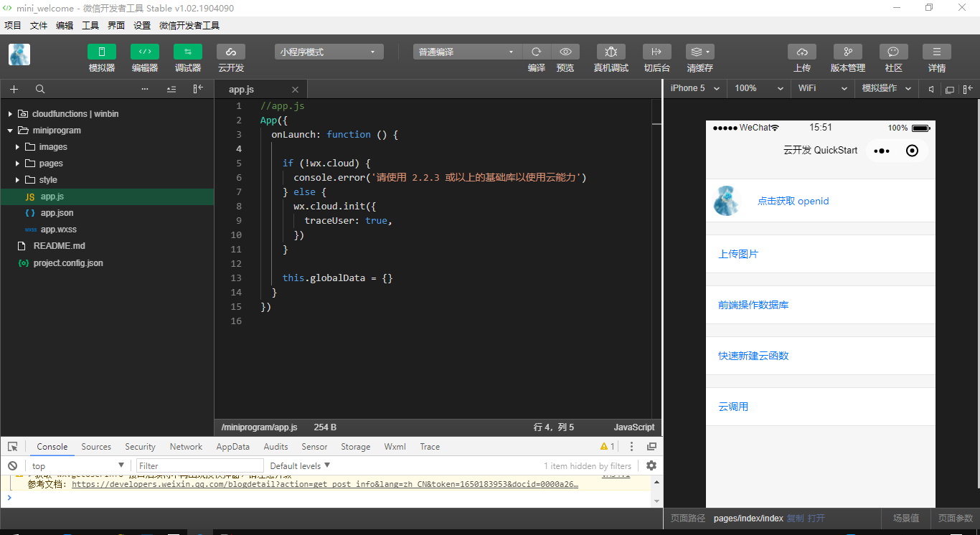Tap 点击获取 openid in the simulator
Image resolution: width=980 pixels, height=535 pixels.
(x=793, y=202)
